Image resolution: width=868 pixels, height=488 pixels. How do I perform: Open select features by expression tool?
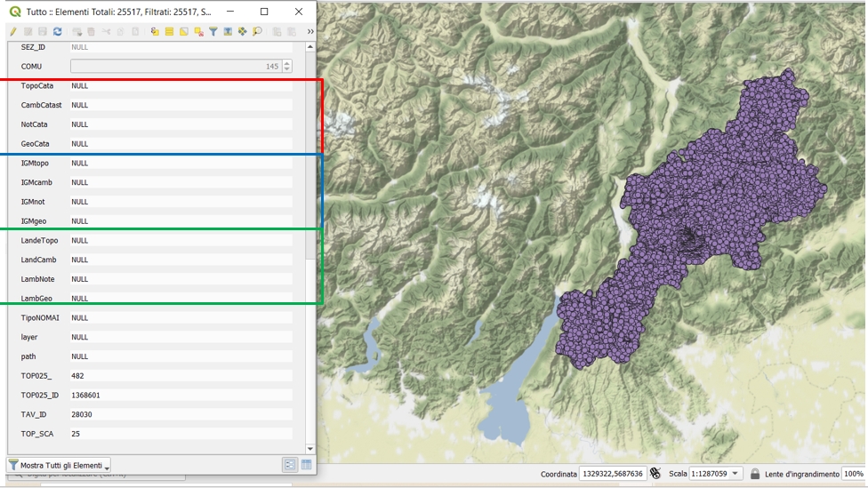point(154,32)
